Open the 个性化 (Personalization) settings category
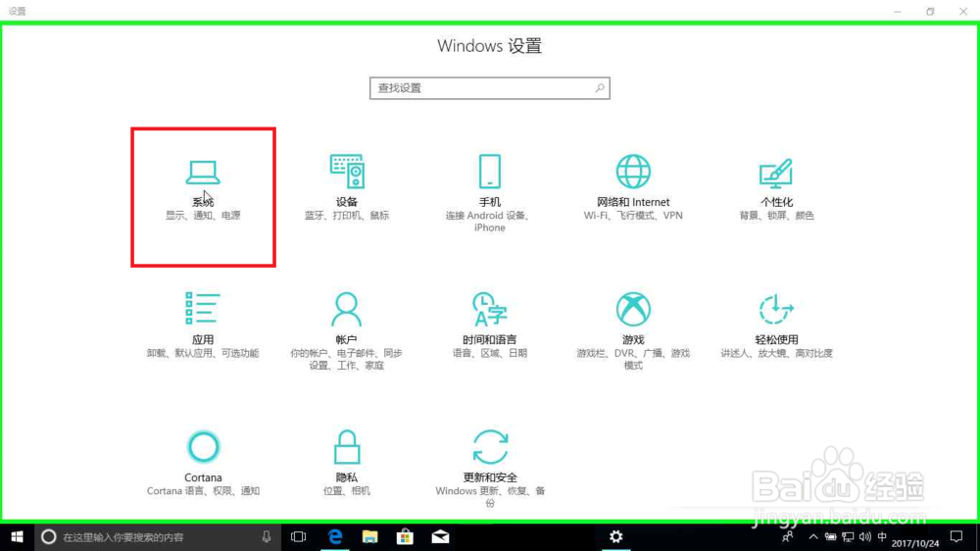 [x=776, y=188]
